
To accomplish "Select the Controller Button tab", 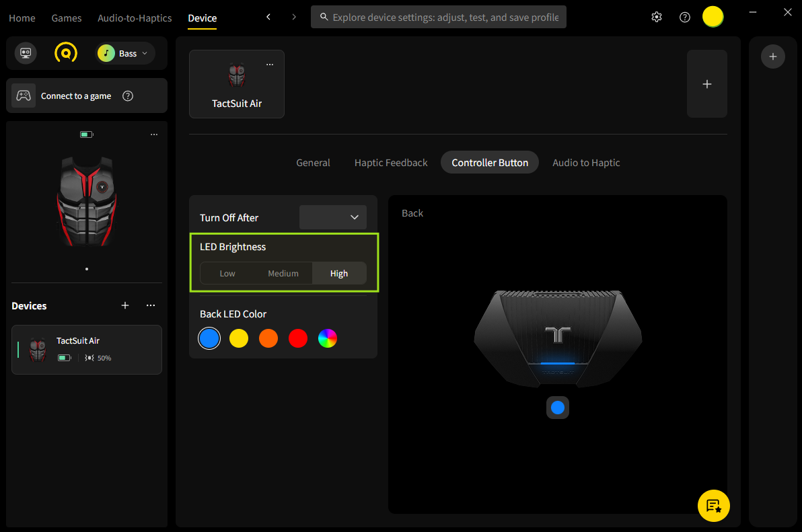I will click(490, 163).
